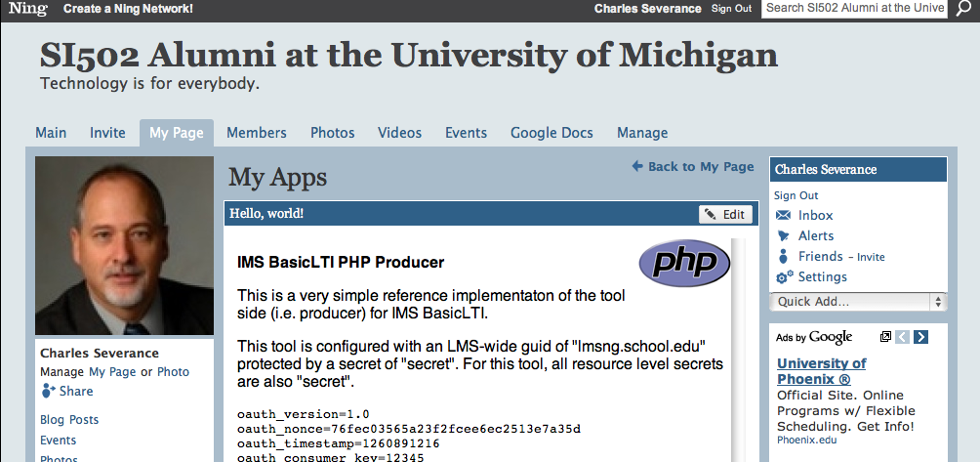This screenshot has width=980, height=462.
Task: Click the oauth_nonce value line
Action: pos(409,429)
